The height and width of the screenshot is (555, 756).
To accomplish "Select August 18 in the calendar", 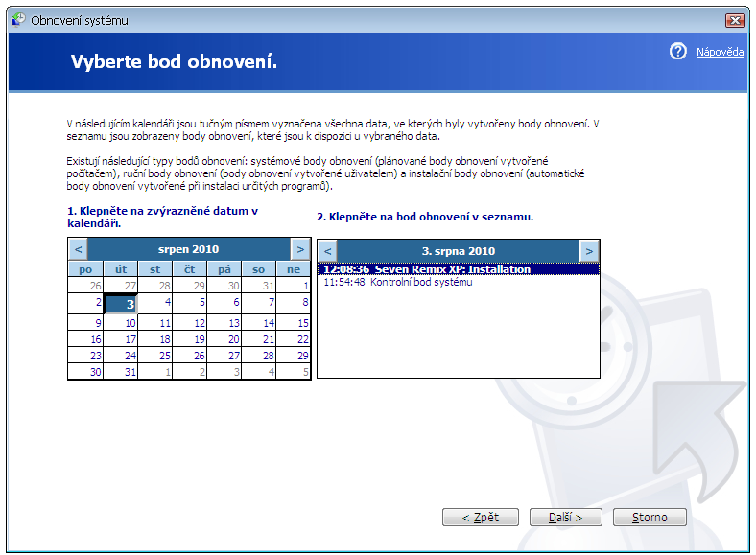I will click(x=154, y=338).
